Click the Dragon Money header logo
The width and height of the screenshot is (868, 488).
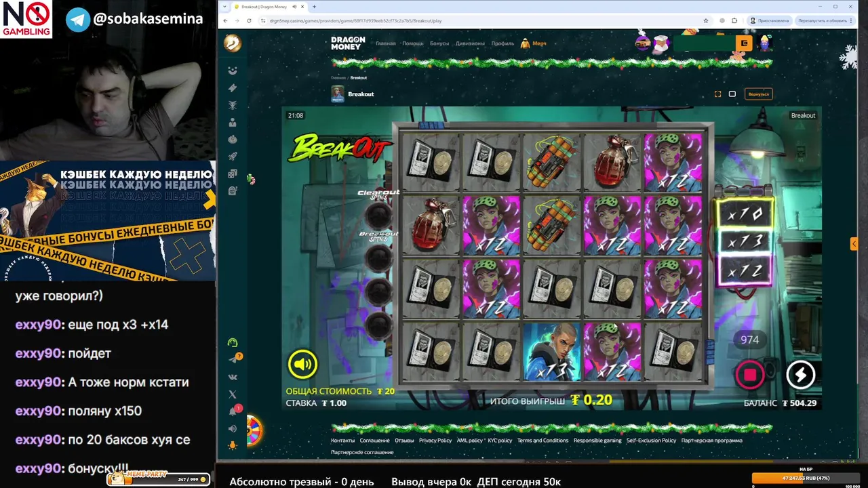click(x=348, y=43)
